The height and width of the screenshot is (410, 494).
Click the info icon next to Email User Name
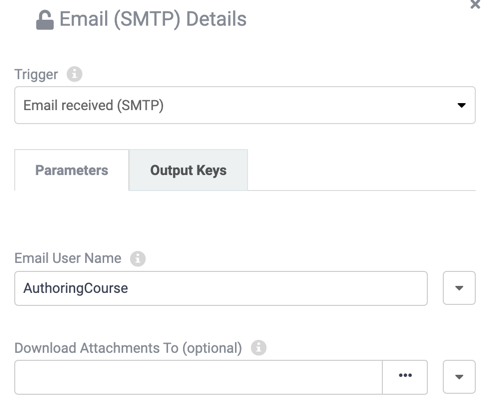(x=138, y=258)
